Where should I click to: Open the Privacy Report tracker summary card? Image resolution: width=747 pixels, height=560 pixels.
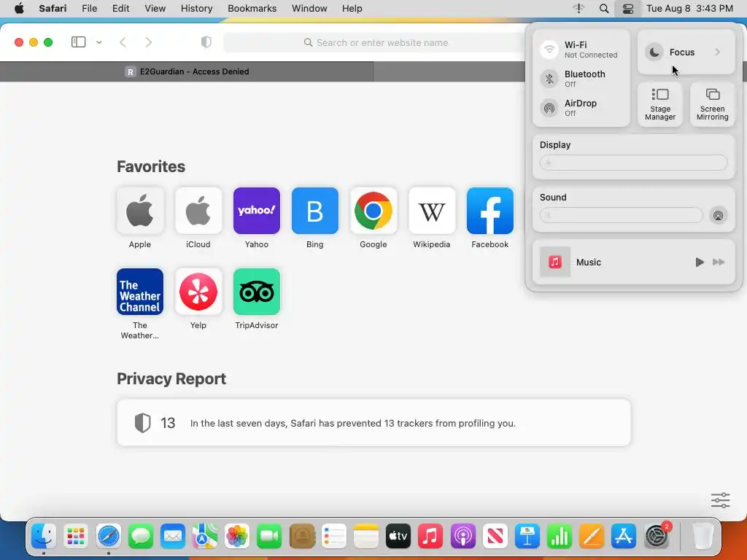[373, 423]
